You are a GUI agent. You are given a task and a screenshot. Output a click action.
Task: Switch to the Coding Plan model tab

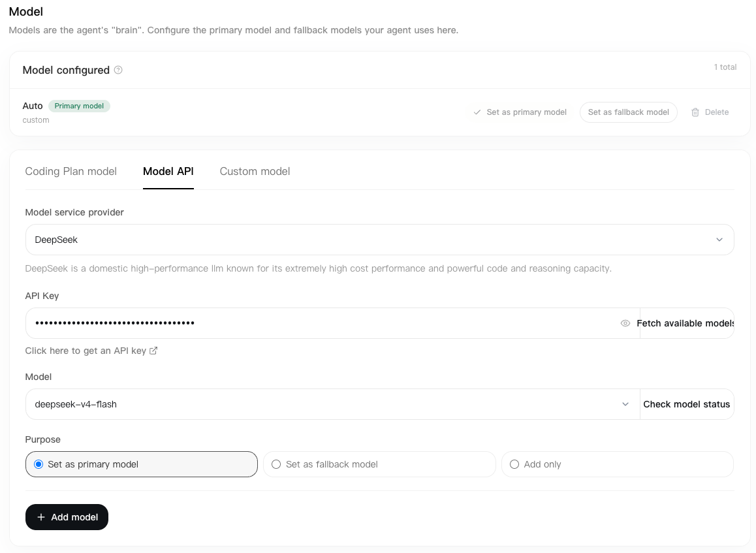pyautogui.click(x=71, y=172)
